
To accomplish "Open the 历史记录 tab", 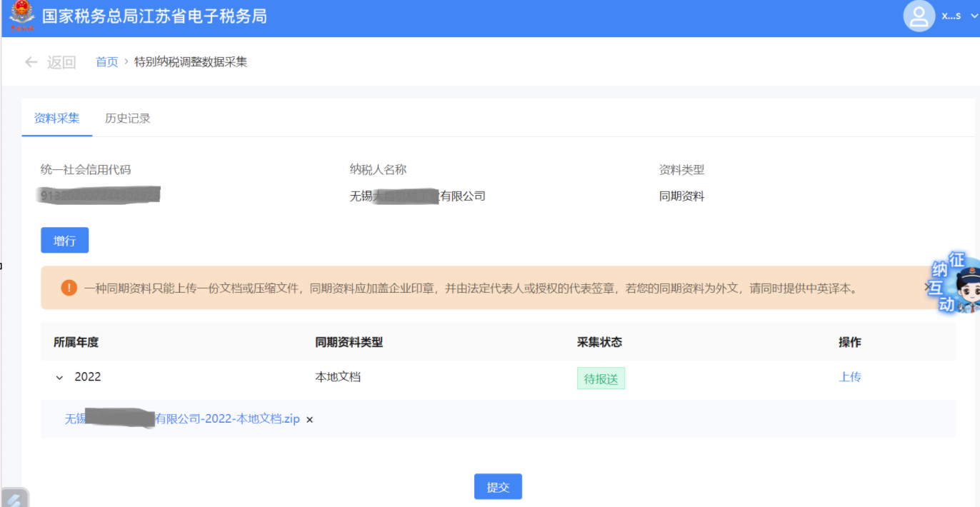I will pos(127,119).
